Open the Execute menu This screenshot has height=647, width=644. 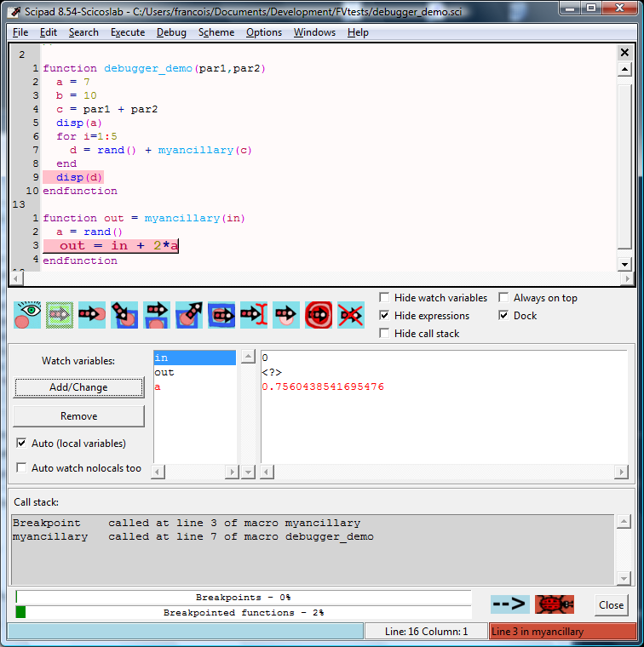tap(128, 32)
